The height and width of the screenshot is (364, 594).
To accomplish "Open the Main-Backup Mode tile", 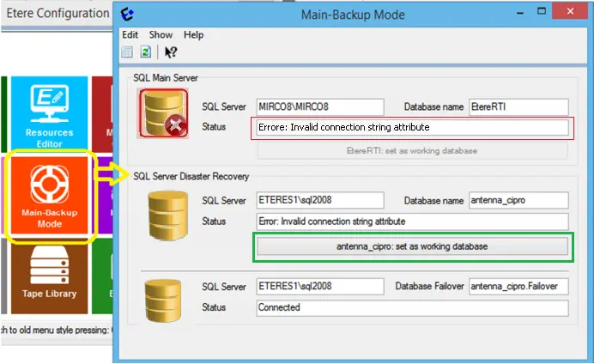I will (49, 196).
